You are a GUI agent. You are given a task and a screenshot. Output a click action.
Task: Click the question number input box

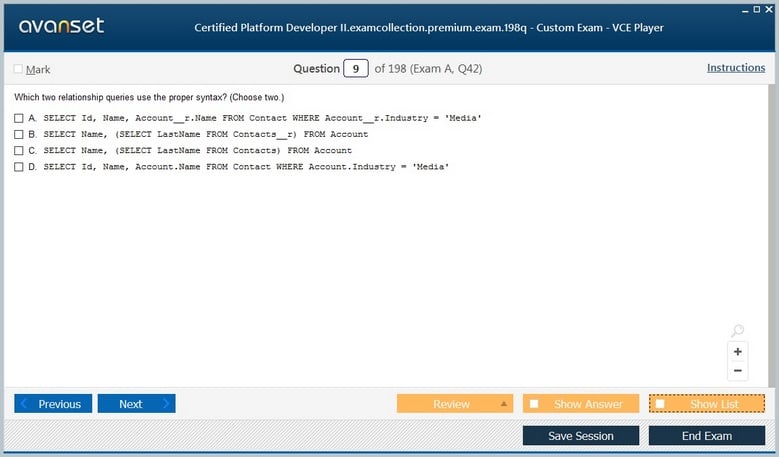coord(355,69)
